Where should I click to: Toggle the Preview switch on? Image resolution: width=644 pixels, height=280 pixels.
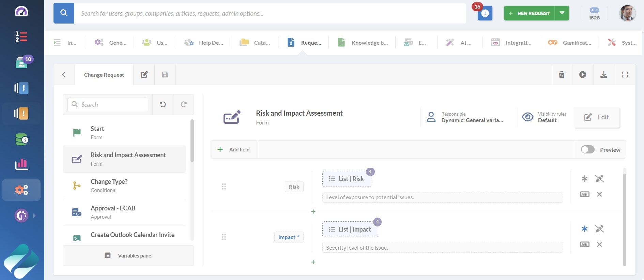(587, 150)
